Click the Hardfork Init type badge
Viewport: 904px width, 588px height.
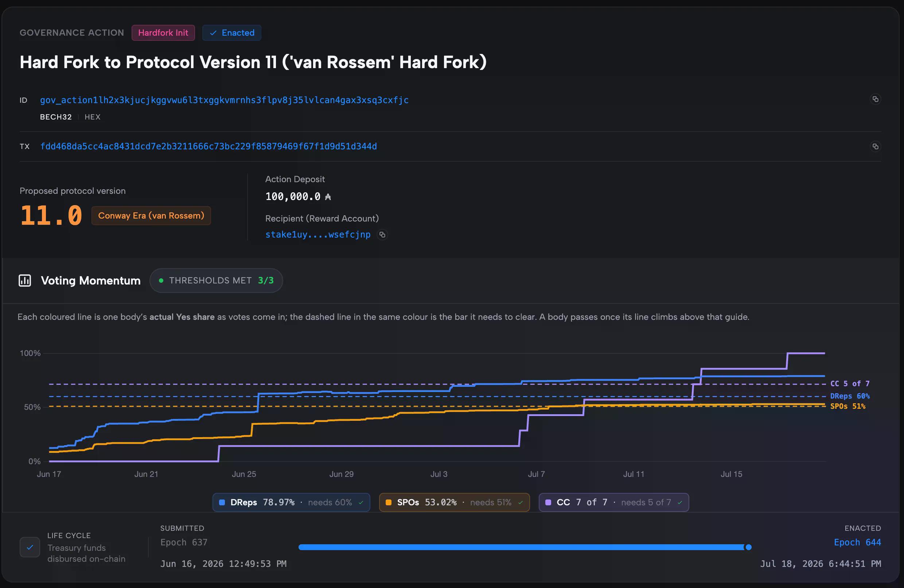(x=163, y=33)
